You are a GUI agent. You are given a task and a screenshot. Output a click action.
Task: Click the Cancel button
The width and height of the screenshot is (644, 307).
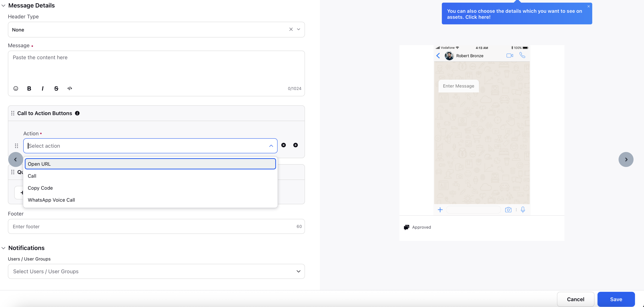tap(576, 299)
